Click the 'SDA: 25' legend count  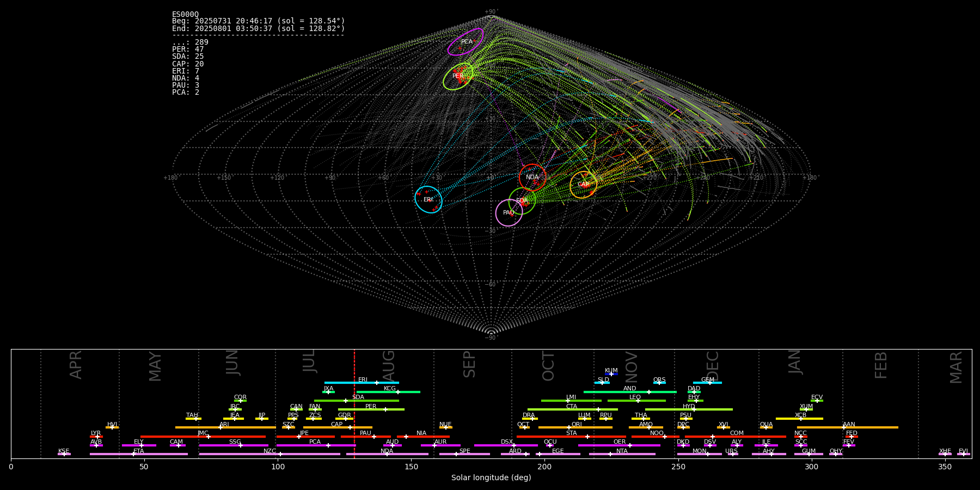pyautogui.click(x=188, y=57)
